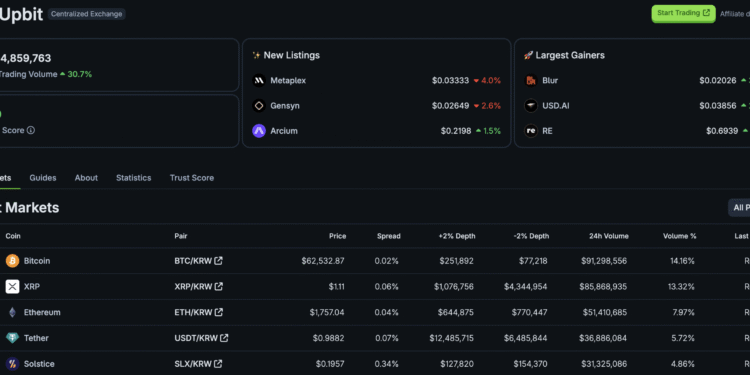Viewport: 750px width, 375px height.
Task: Click the XRP coin name
Action: (32, 287)
